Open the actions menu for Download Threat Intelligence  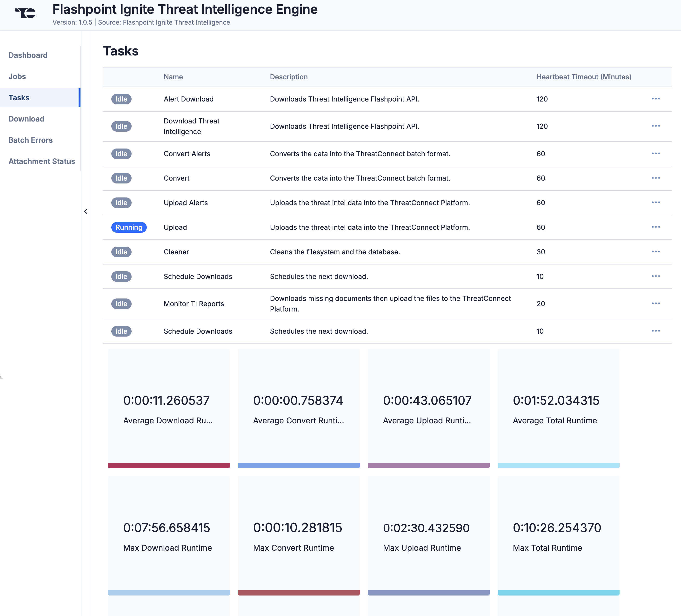point(656,126)
